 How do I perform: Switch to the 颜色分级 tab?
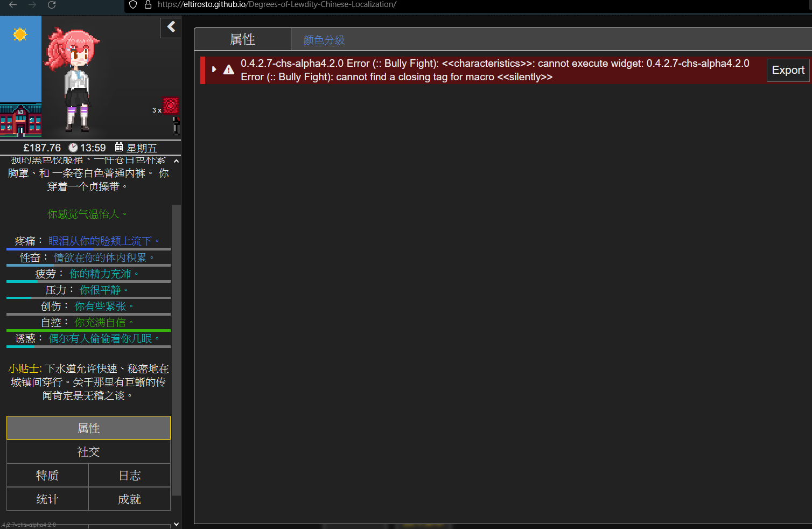tap(324, 39)
